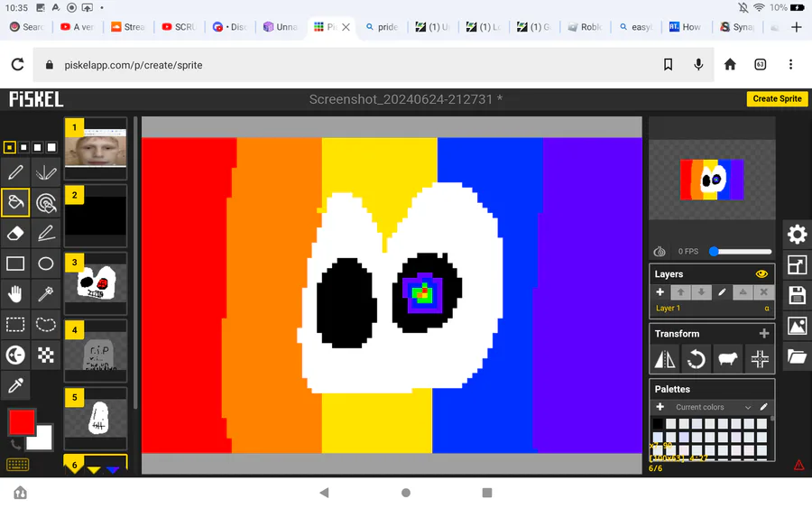The image size is (812, 508).
Task: Open the keyboard shortcuts cheatsheet
Action: click(x=18, y=465)
